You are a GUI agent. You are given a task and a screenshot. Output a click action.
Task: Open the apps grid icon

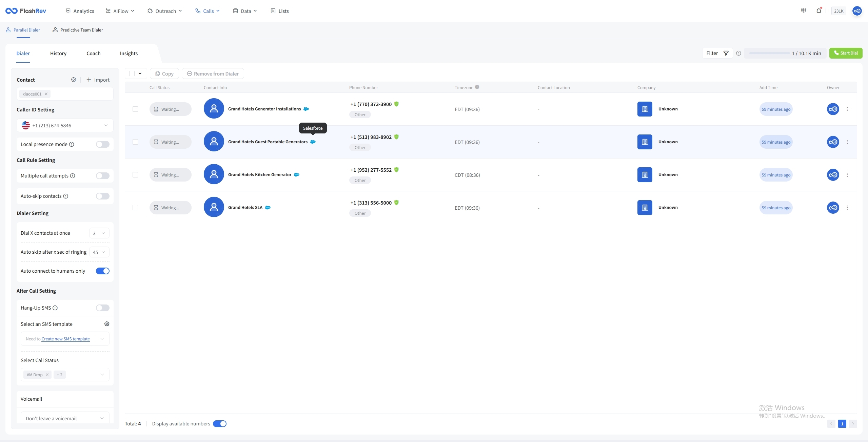803,11
